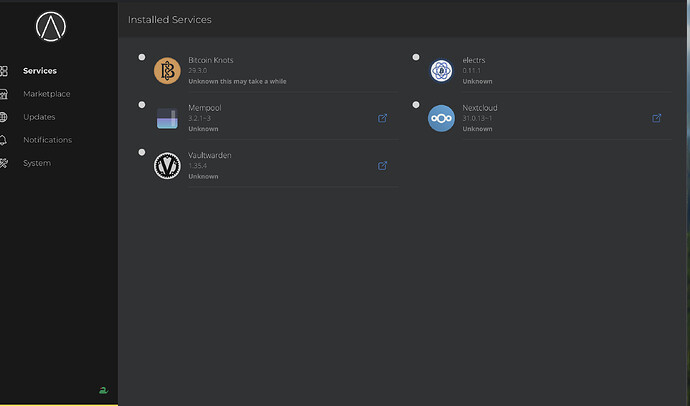Click the electrs atom icon
690x406 pixels.
[441, 70]
